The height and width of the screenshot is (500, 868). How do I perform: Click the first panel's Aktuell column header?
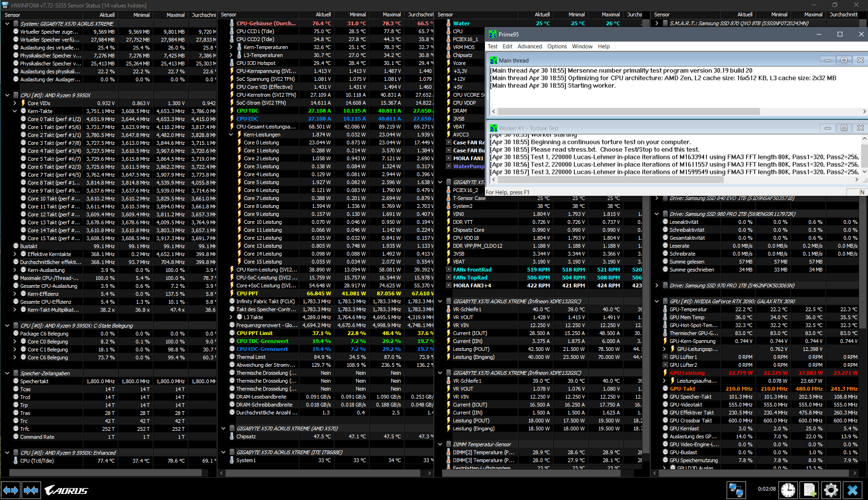click(99, 15)
